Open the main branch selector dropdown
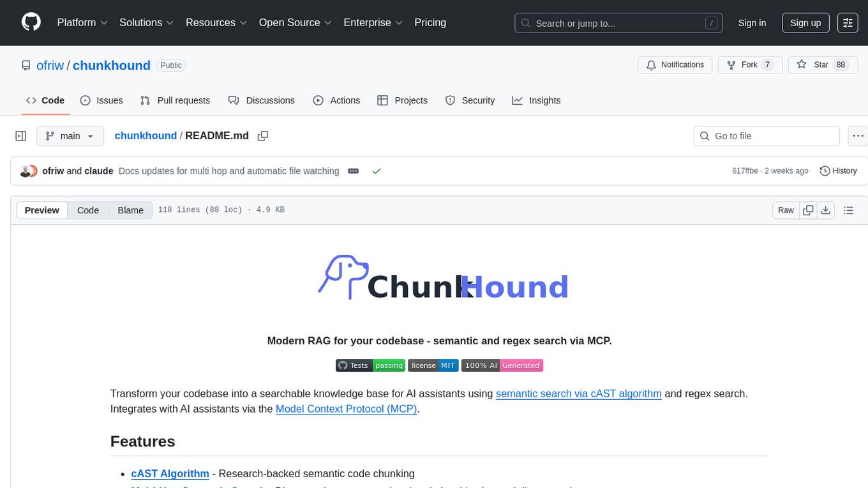The width and height of the screenshot is (868, 488). (x=70, y=136)
